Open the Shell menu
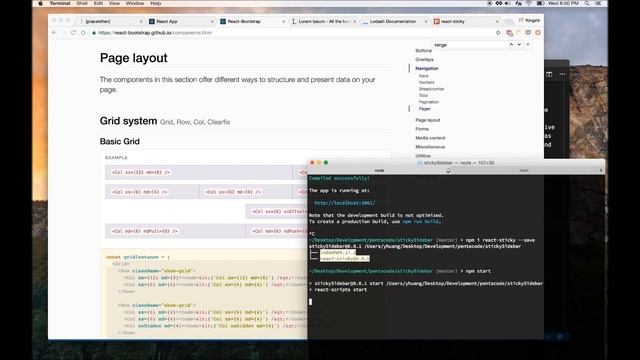Image resolution: width=640 pixels, height=360 pixels. point(82,3)
